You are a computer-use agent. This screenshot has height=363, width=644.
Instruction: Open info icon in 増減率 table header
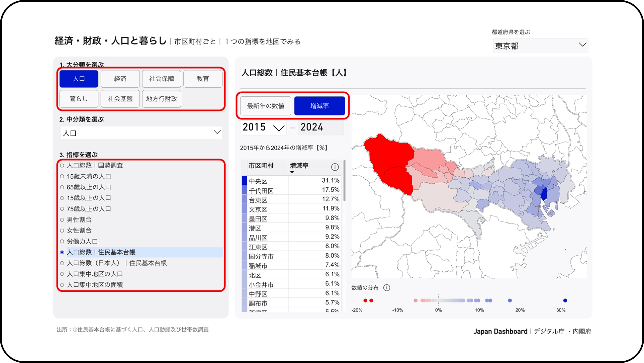[x=335, y=167]
